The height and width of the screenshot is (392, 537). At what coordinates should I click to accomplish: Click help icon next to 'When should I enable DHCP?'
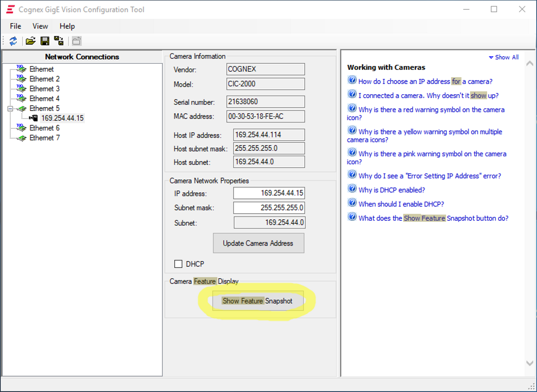pos(352,203)
